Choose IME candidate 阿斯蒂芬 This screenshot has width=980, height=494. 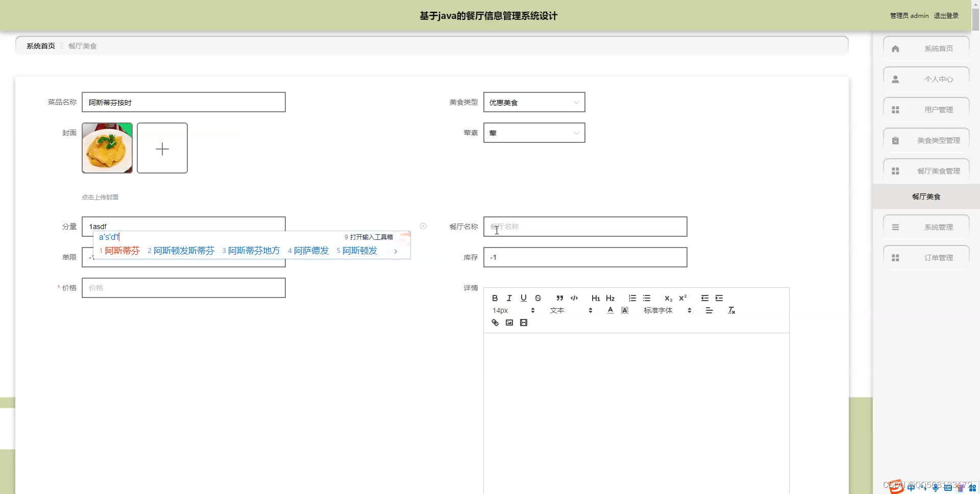point(119,251)
